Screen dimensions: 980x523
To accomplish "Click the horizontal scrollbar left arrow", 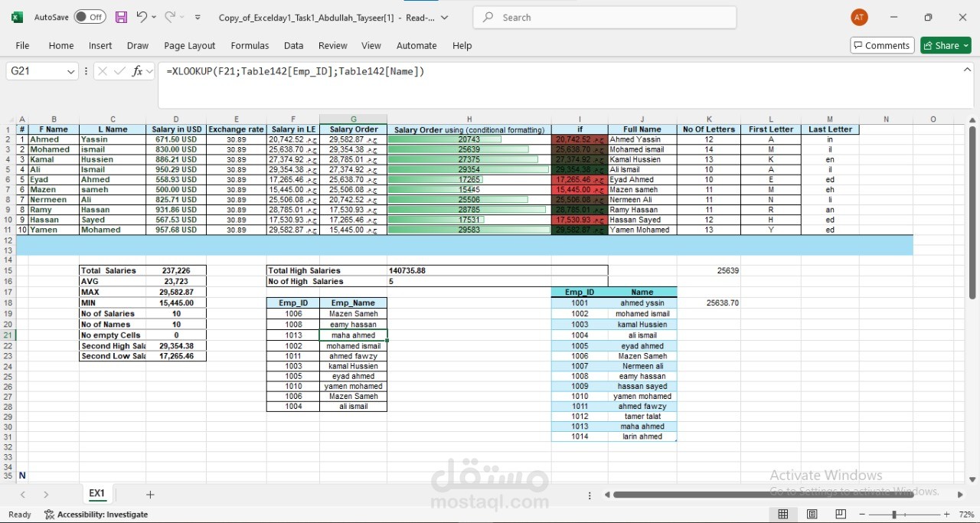I will tap(607, 495).
